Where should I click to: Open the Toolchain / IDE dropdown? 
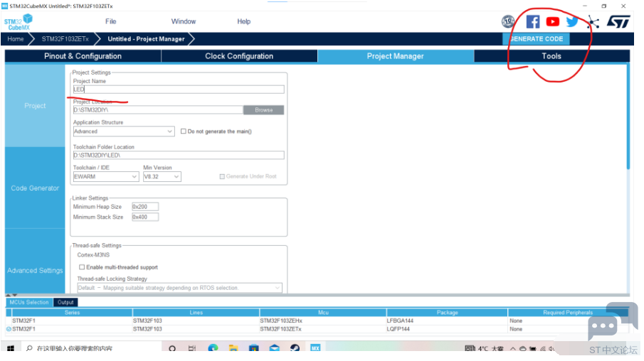(106, 176)
